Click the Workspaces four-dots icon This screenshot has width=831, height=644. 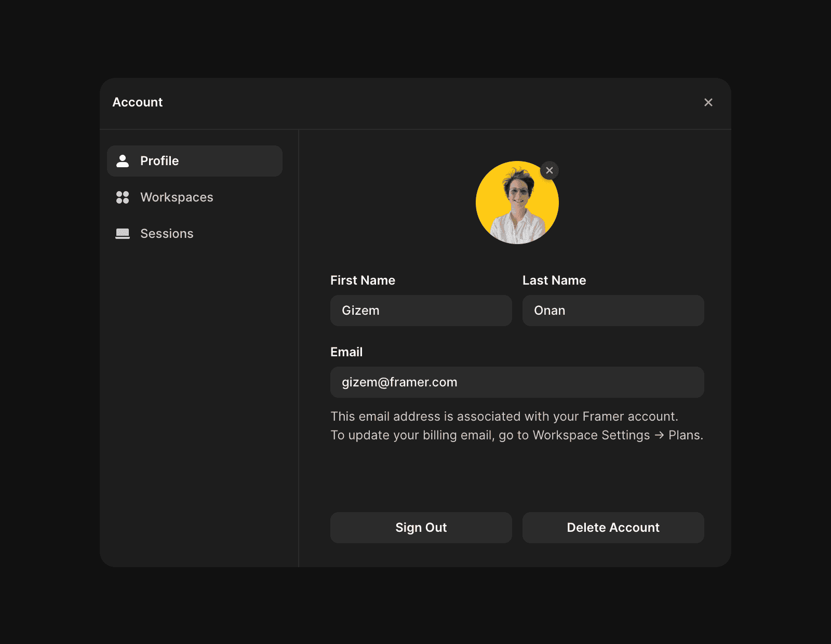(123, 197)
